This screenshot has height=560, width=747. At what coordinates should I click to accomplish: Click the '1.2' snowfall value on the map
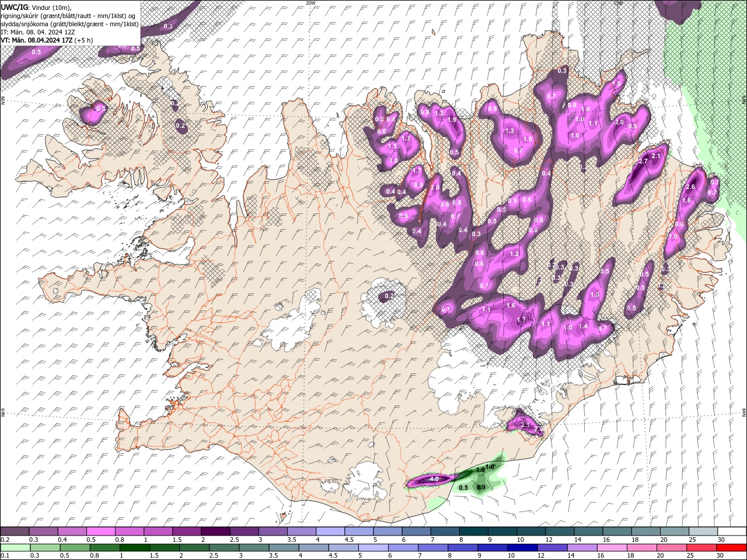coord(514,254)
